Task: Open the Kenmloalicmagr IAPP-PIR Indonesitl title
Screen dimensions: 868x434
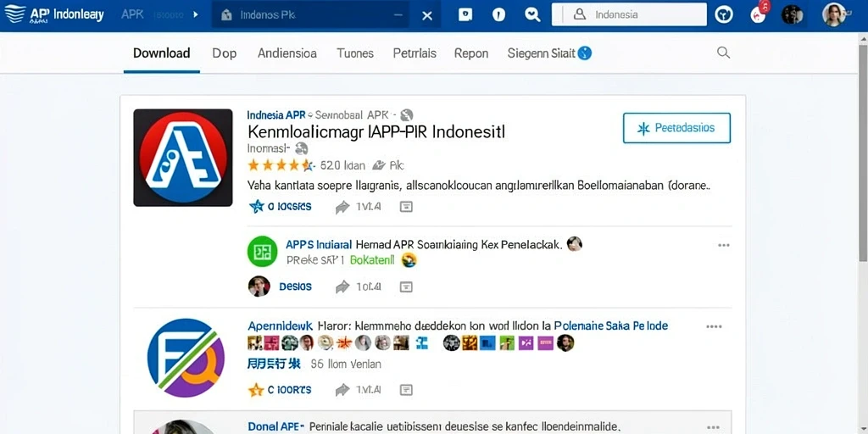Action: click(x=377, y=132)
